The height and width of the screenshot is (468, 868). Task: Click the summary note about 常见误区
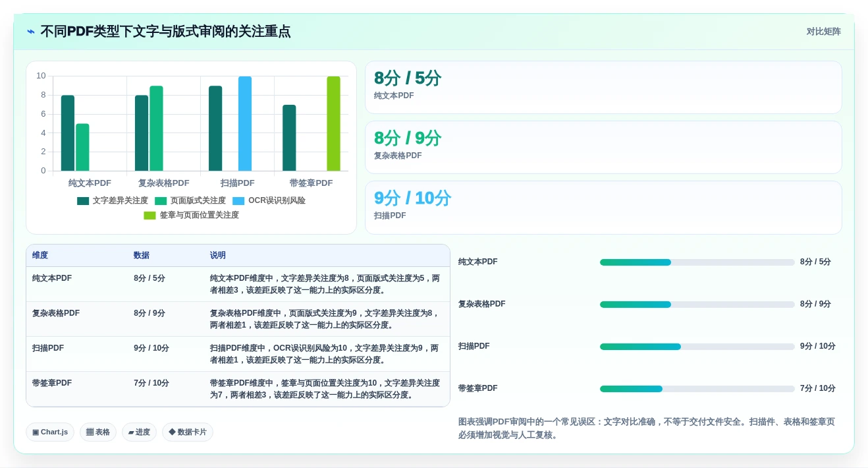pyautogui.click(x=647, y=428)
